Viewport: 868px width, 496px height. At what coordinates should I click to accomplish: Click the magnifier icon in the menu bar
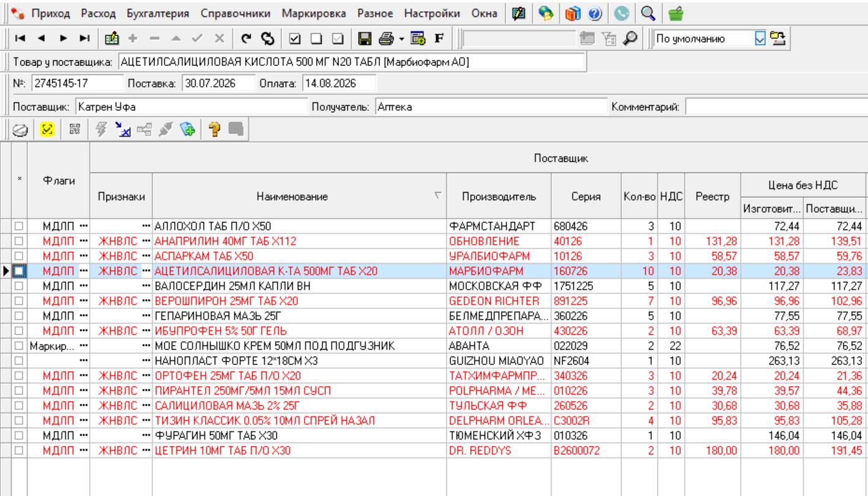pos(648,13)
